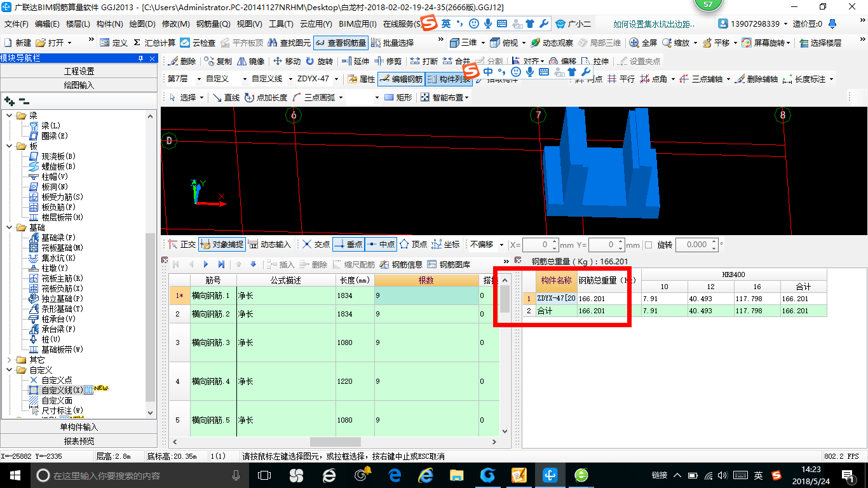Select the 旋转 rotate tool
Screen dimensions: 868x488
(x=319, y=62)
